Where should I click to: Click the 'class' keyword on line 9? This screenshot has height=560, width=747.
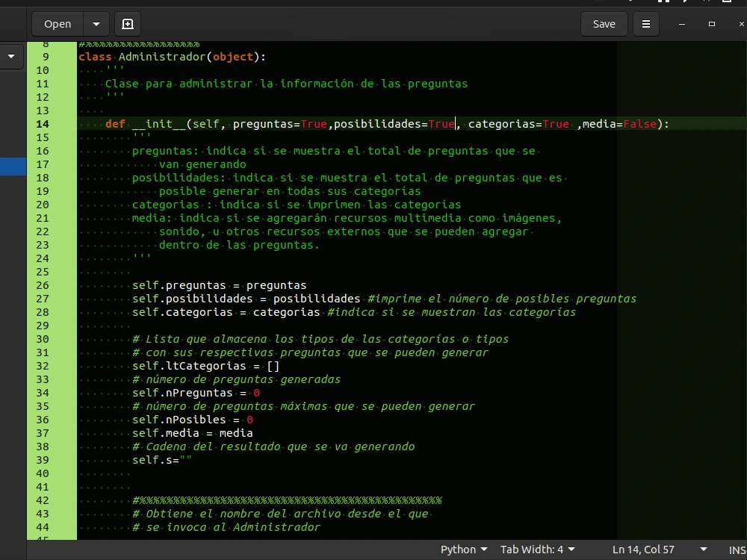[96, 57]
